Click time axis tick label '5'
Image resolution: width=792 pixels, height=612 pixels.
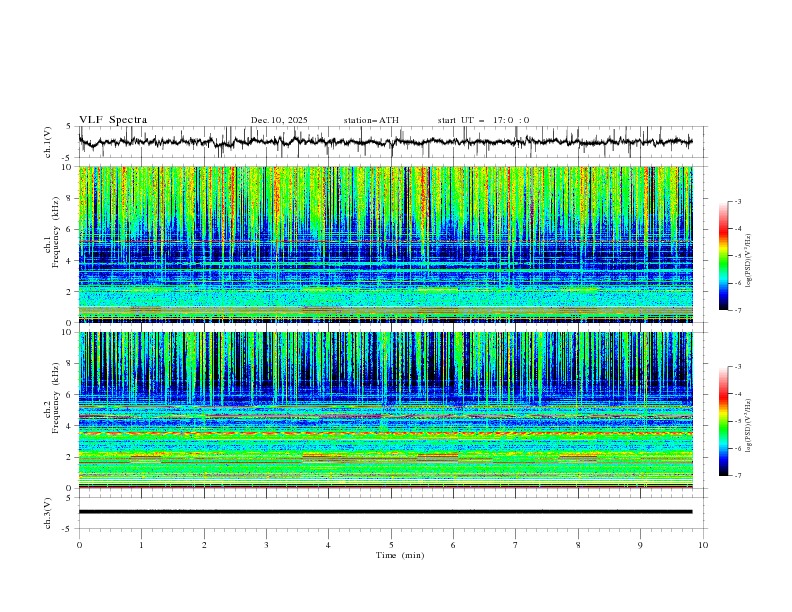[x=391, y=545]
